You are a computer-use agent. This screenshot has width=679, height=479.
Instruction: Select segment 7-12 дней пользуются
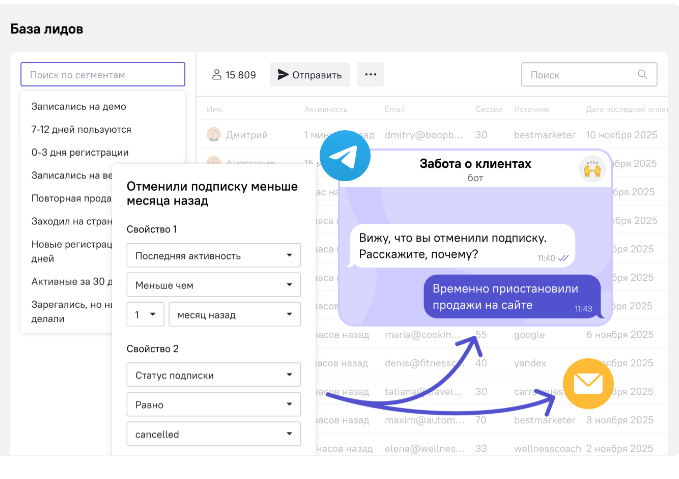[81, 129]
